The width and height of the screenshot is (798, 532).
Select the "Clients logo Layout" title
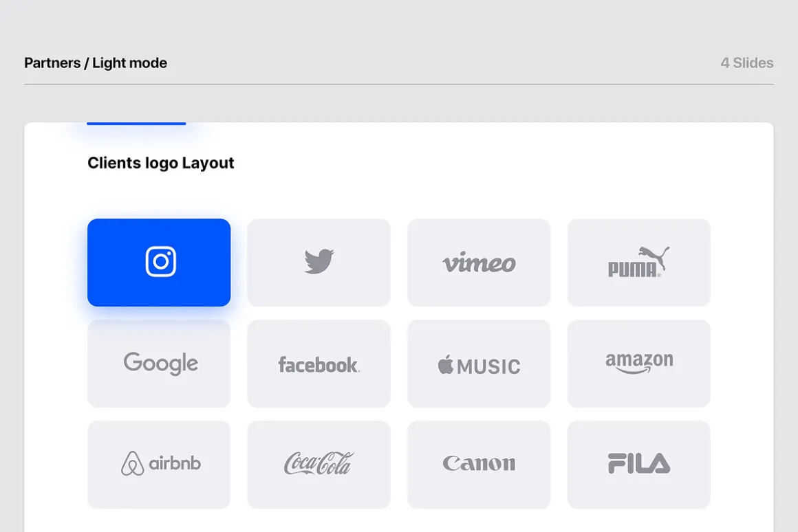point(161,163)
